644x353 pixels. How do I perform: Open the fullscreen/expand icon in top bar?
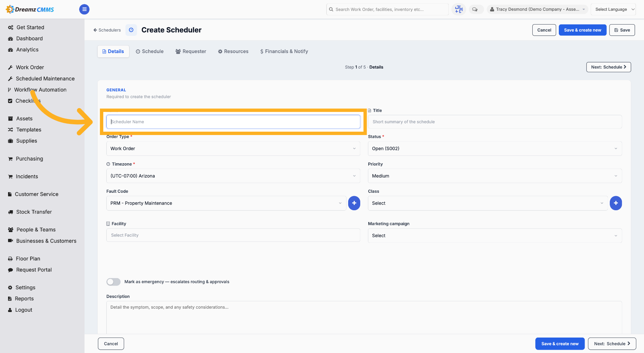[x=459, y=9]
